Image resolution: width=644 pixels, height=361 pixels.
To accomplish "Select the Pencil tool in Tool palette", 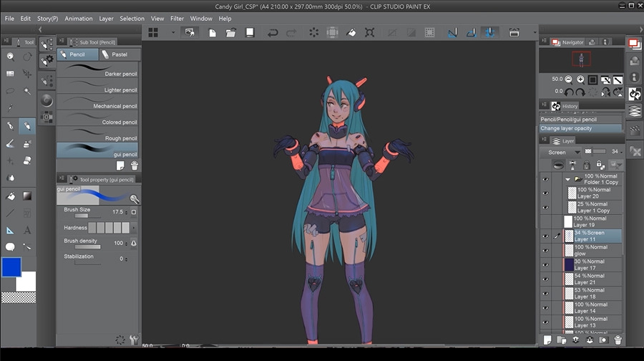I will pos(27,126).
